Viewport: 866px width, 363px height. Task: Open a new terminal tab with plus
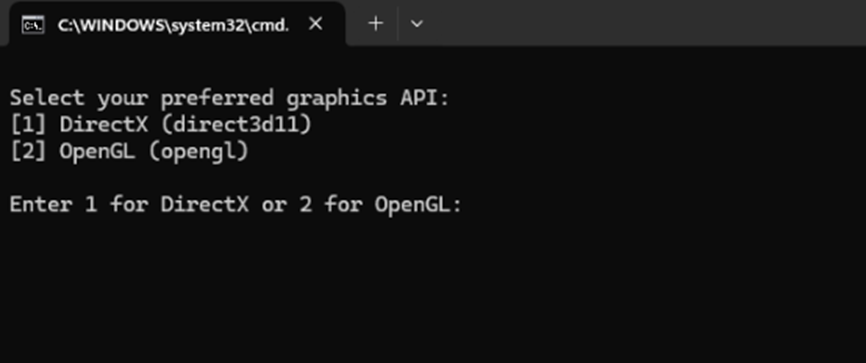pyautogui.click(x=376, y=24)
